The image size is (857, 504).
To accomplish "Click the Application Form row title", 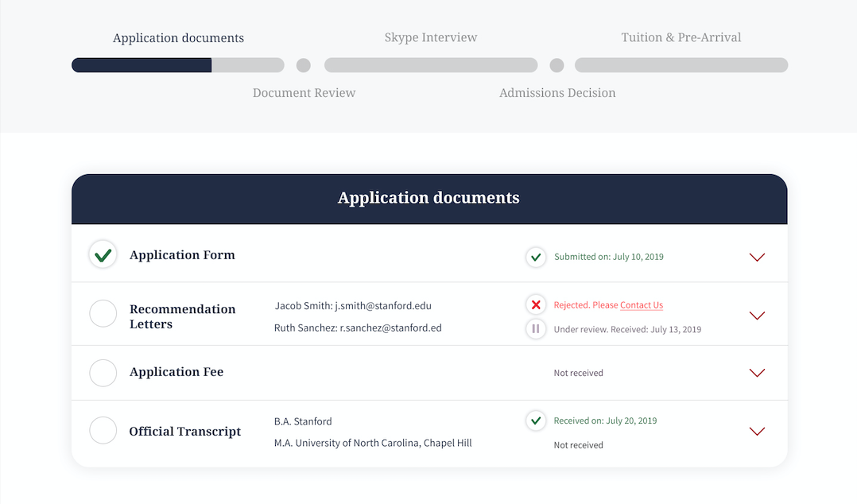I will [x=182, y=255].
